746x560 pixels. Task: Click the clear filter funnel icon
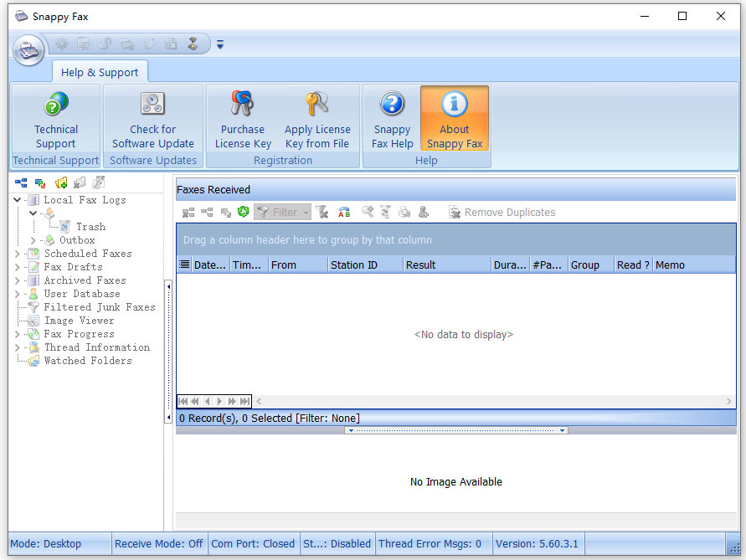coord(322,213)
